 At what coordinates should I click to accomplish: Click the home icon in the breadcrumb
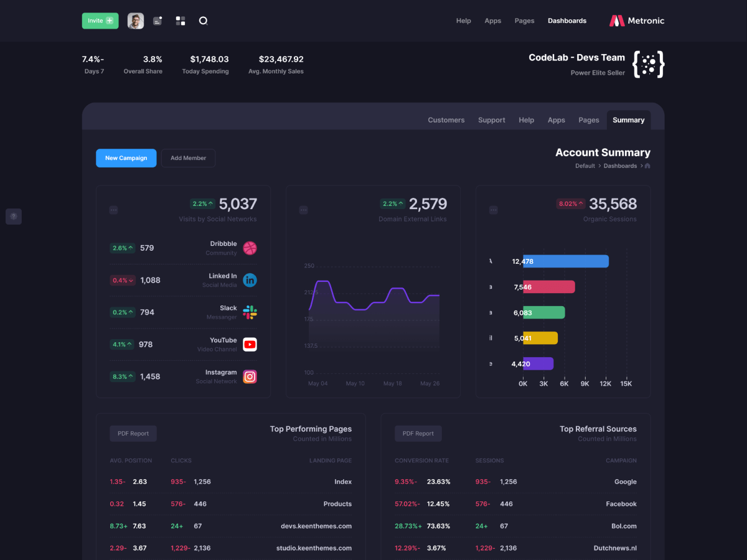pos(647,166)
